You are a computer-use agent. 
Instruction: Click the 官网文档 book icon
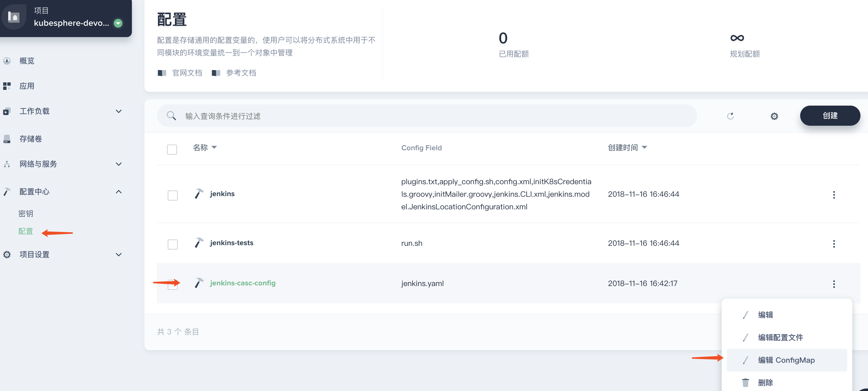click(x=162, y=73)
